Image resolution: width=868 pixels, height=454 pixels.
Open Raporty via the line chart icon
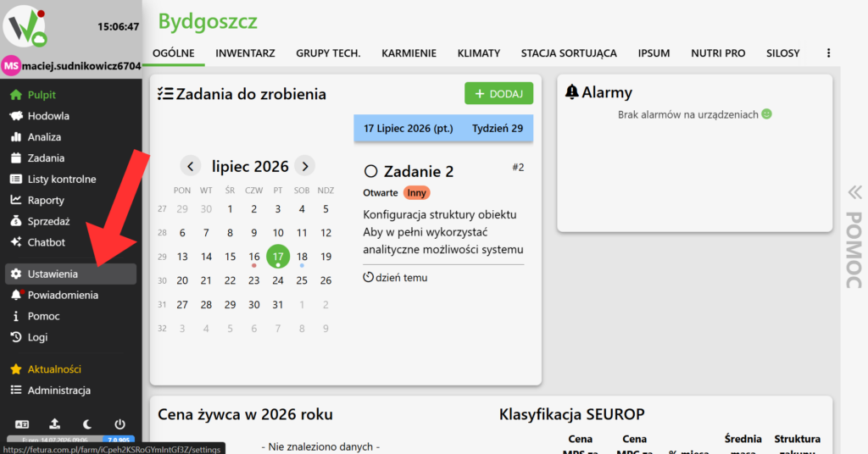tap(16, 200)
